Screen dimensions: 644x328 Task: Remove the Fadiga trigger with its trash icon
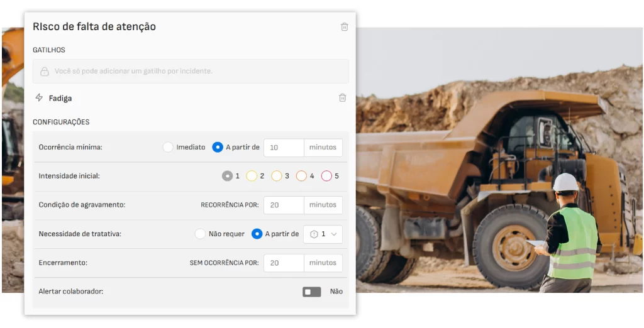(x=343, y=97)
